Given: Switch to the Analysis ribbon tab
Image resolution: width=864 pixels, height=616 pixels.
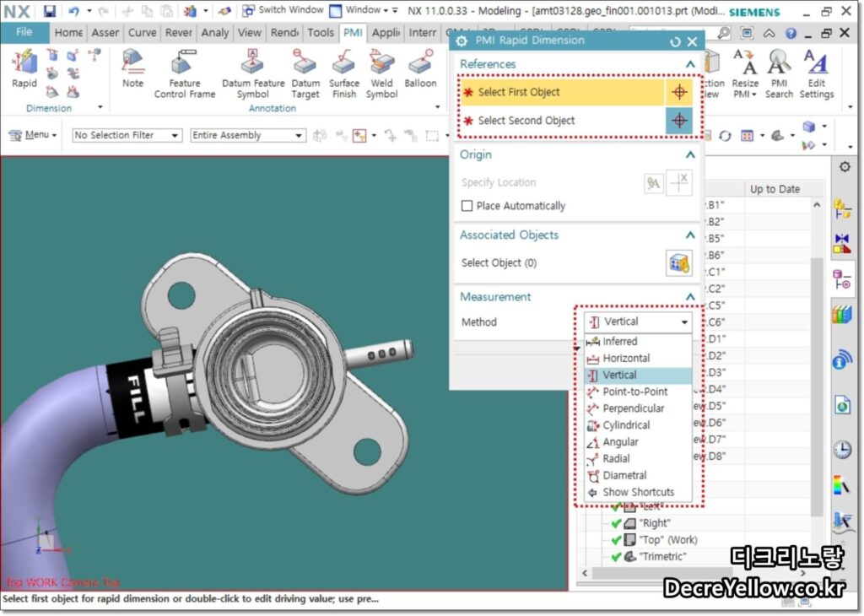Looking at the screenshot, I should (x=215, y=33).
